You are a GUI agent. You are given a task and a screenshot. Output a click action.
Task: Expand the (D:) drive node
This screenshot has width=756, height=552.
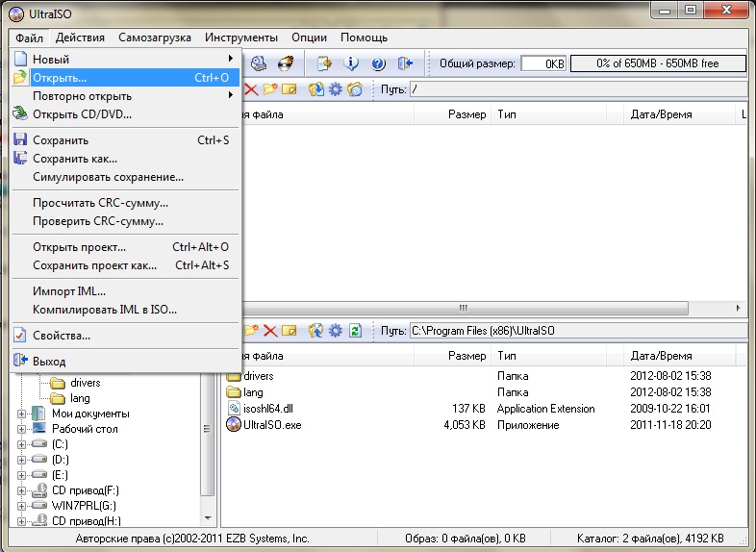[21, 460]
